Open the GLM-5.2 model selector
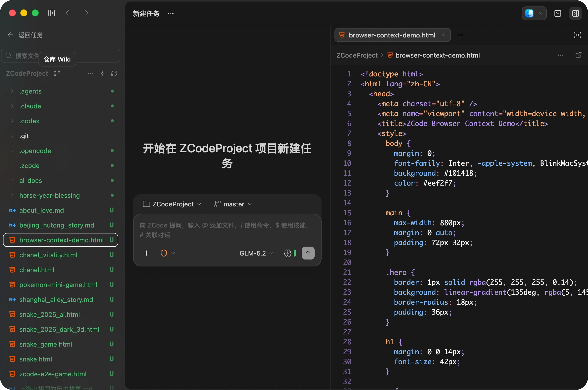This screenshot has width=588, height=390. (x=257, y=253)
